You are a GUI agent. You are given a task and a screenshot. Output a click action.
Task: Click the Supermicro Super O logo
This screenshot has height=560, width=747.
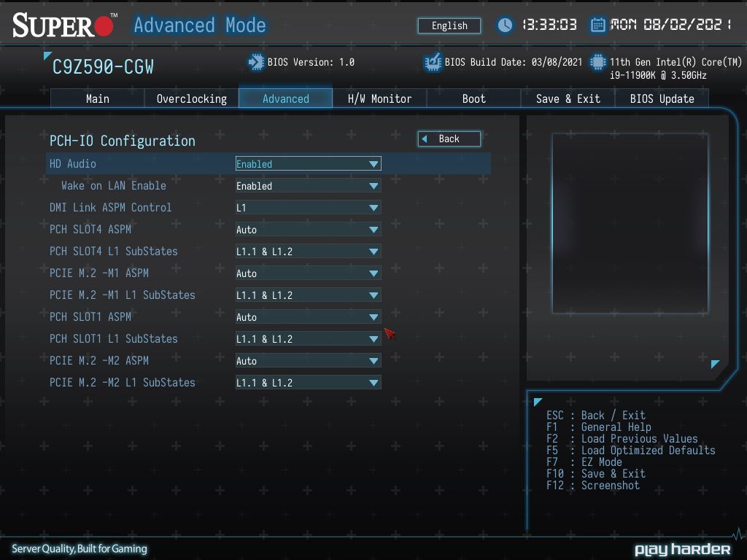[64, 26]
